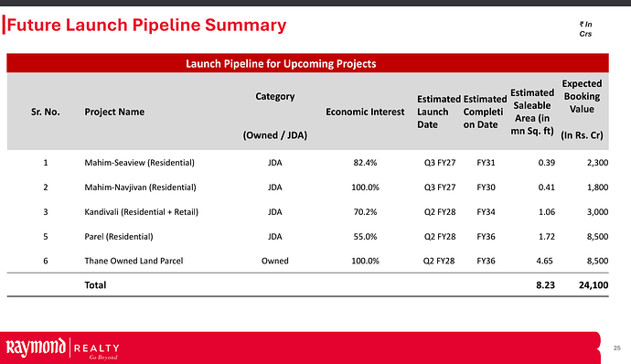Screen dimensions: 631x364
Task: Click Sr. No. 1 cell
Action: (46, 163)
